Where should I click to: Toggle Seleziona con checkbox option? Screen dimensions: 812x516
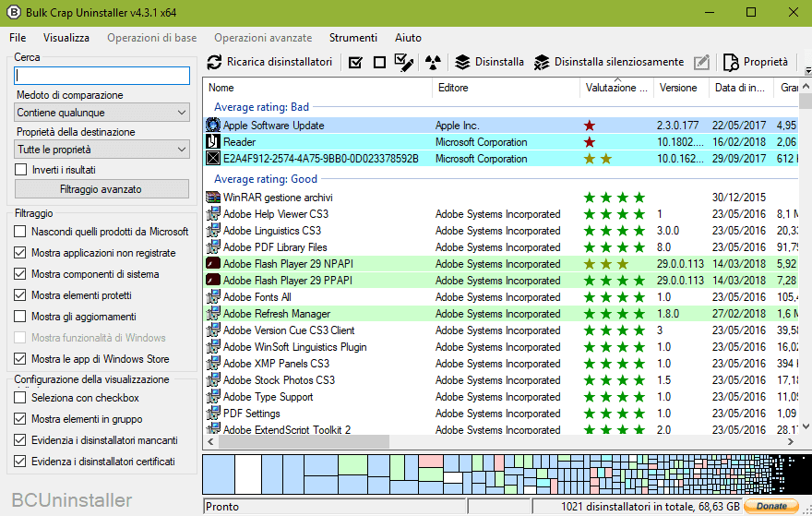coord(21,398)
